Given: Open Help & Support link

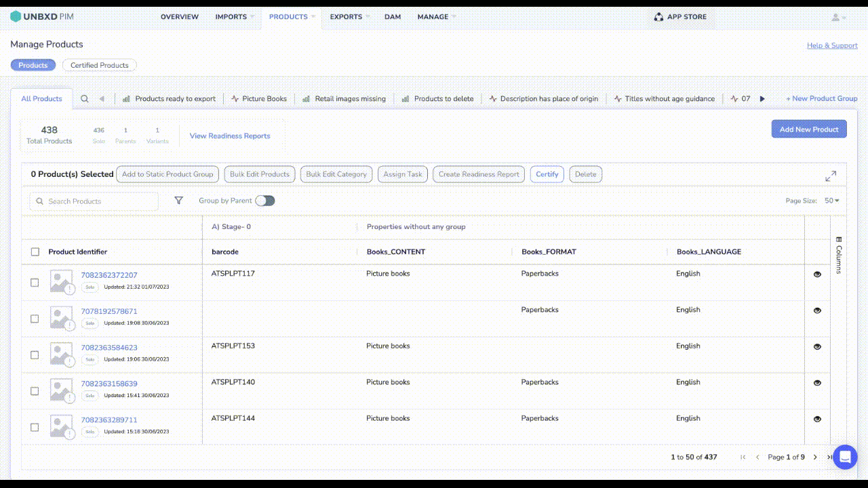Looking at the screenshot, I should point(832,45).
